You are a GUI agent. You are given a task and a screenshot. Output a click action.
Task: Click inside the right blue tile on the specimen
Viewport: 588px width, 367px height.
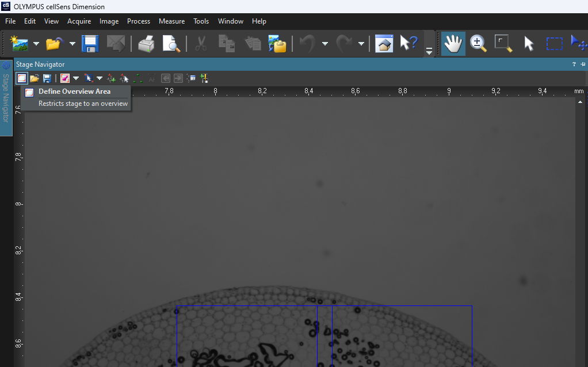[402, 337]
